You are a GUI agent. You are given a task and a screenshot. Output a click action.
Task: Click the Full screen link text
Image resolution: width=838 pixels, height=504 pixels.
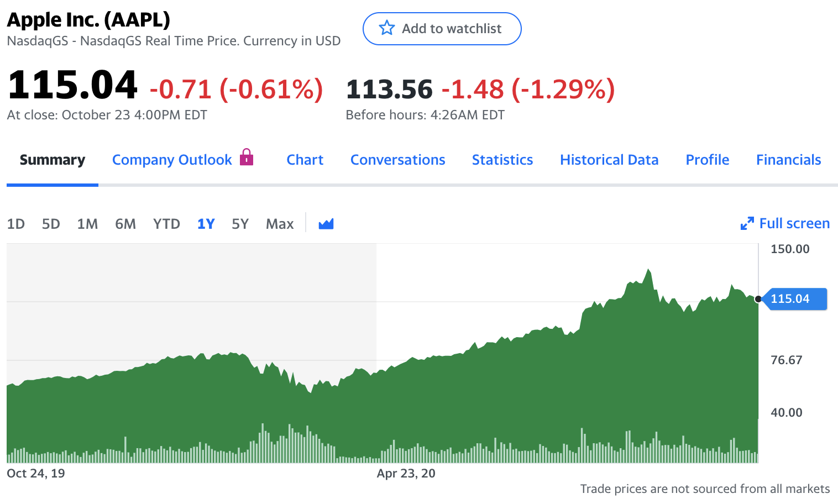click(794, 223)
